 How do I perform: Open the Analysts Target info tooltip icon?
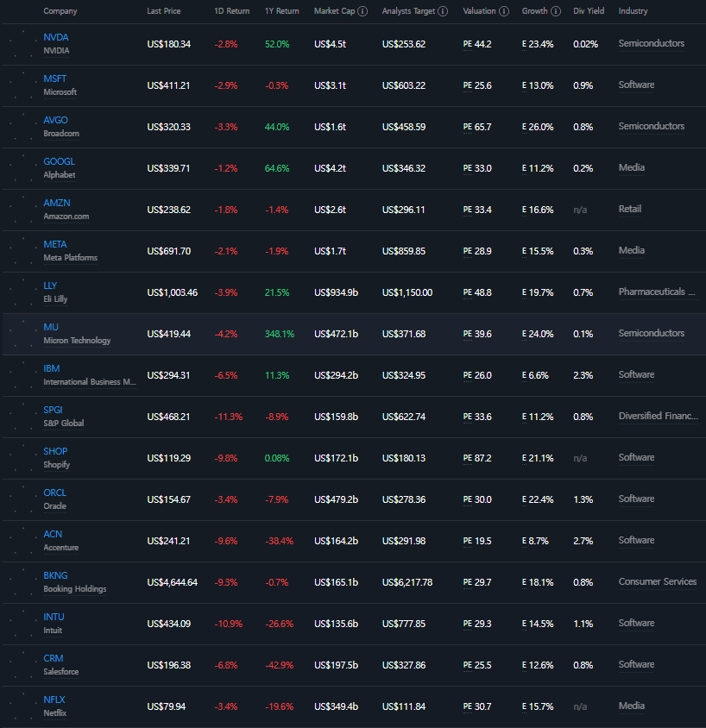[443, 11]
